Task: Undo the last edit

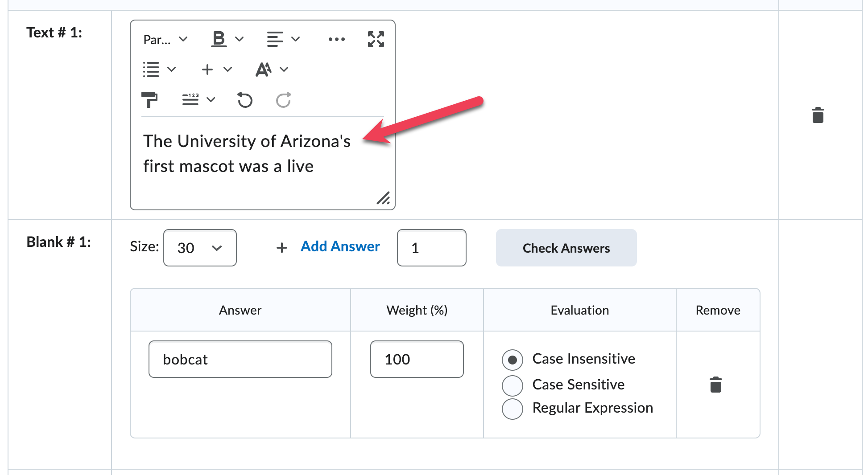Action: tap(245, 100)
